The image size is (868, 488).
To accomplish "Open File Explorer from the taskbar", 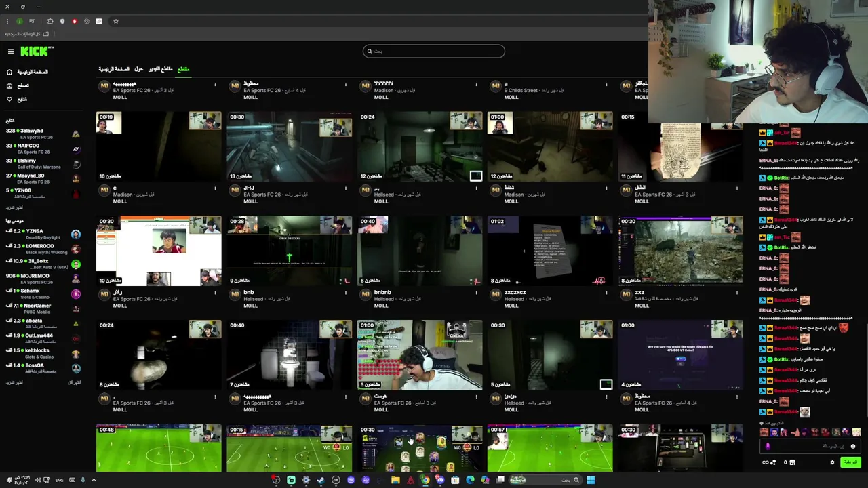I will click(x=395, y=480).
